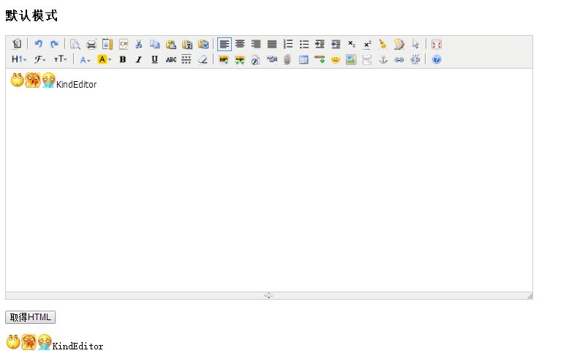The width and height of the screenshot is (588, 364).
Task: Remove formatting with eraser icon
Action: (x=203, y=59)
